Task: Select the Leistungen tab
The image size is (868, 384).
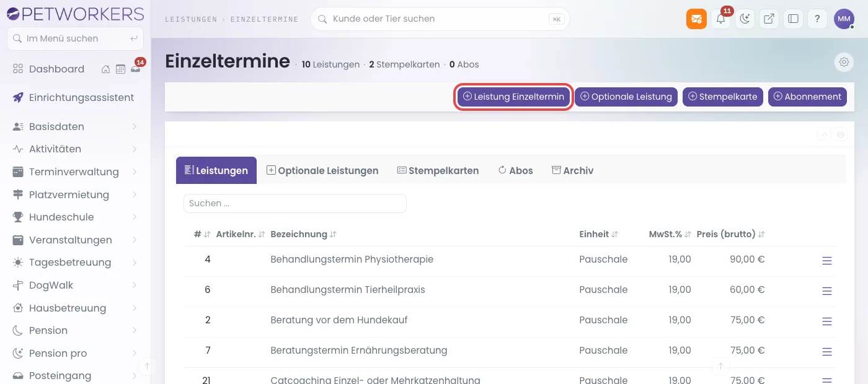Action: 216,170
